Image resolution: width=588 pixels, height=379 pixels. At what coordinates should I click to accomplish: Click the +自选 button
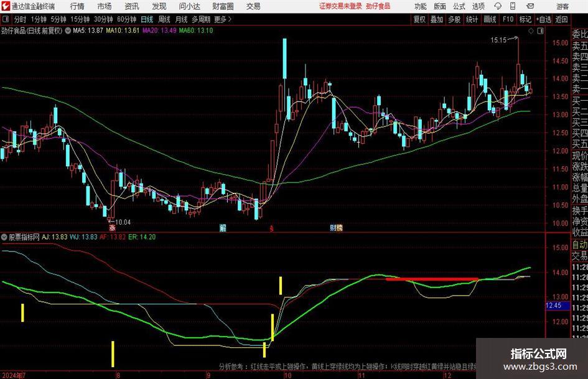(x=543, y=19)
